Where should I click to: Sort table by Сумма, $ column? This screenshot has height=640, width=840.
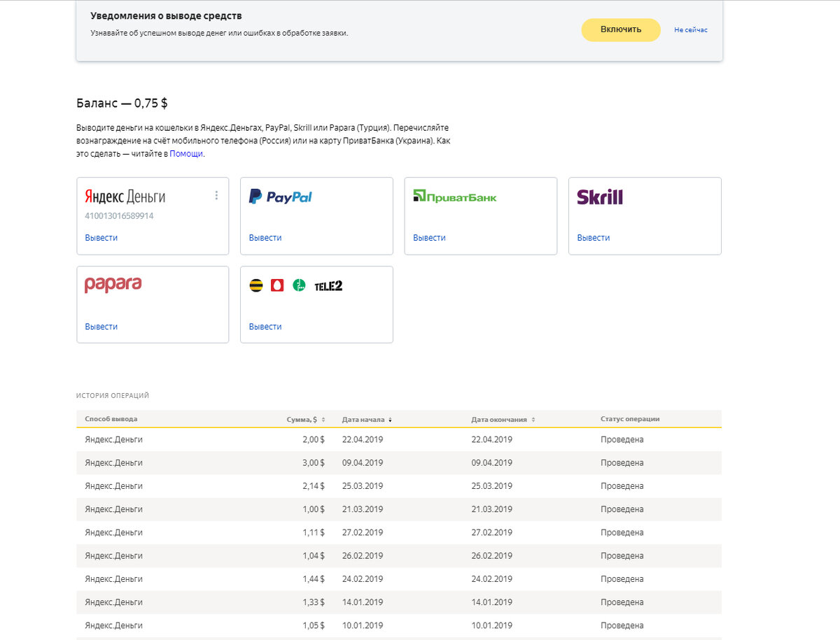[x=306, y=419]
